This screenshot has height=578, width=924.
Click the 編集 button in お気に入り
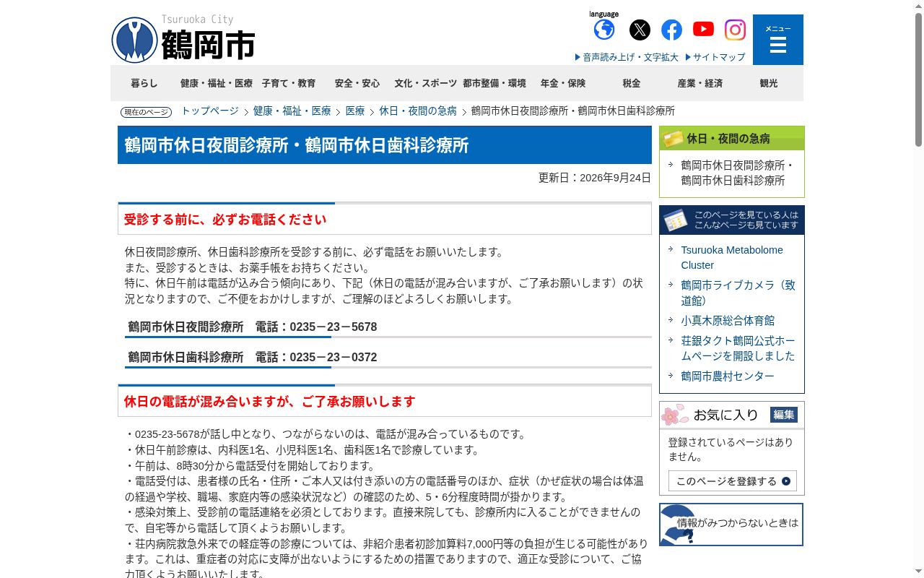[784, 414]
